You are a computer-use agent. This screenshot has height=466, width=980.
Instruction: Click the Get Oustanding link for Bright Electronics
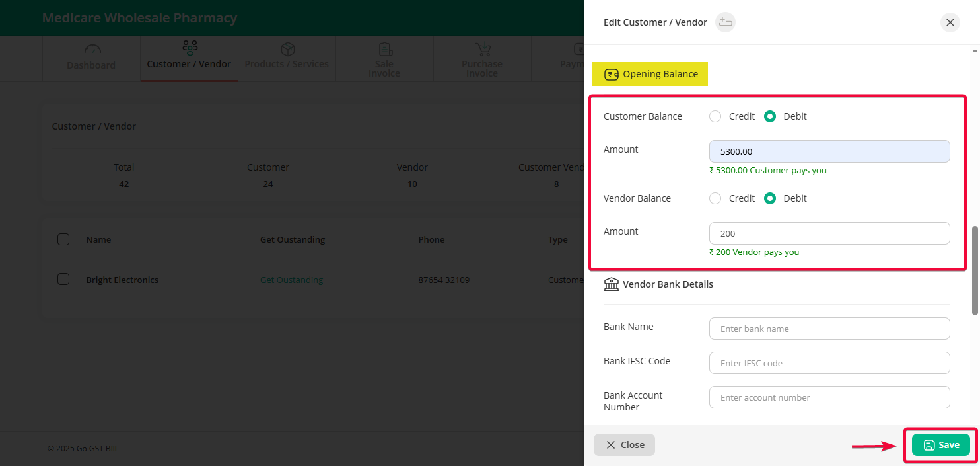(291, 280)
